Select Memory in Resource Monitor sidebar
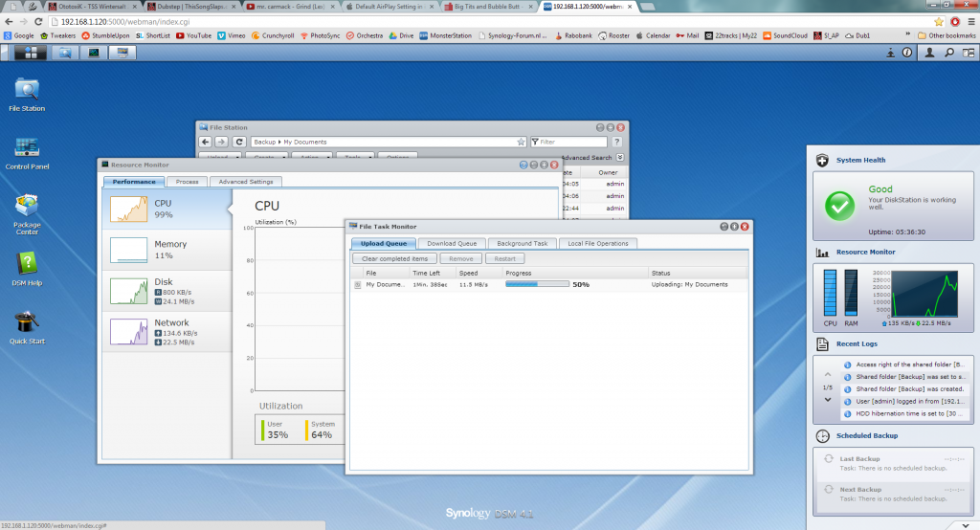Image resolution: width=980 pixels, height=530 pixels. (x=167, y=249)
